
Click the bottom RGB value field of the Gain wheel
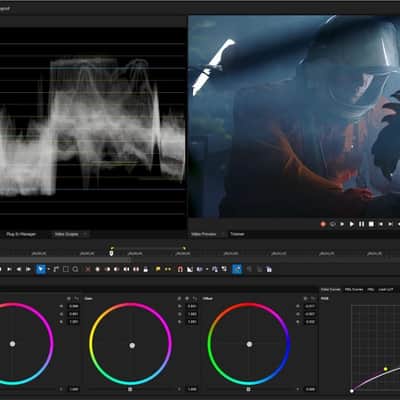(192, 322)
